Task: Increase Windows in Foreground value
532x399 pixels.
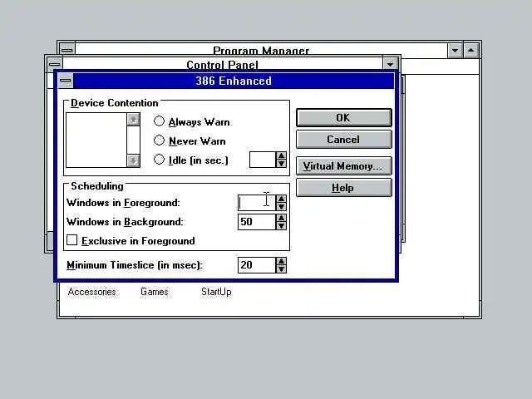Action: [281, 199]
